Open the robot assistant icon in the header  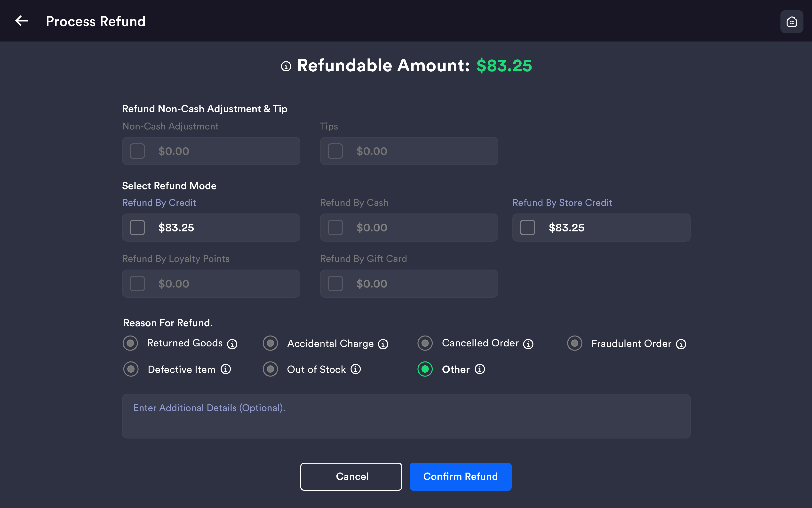pos(791,22)
